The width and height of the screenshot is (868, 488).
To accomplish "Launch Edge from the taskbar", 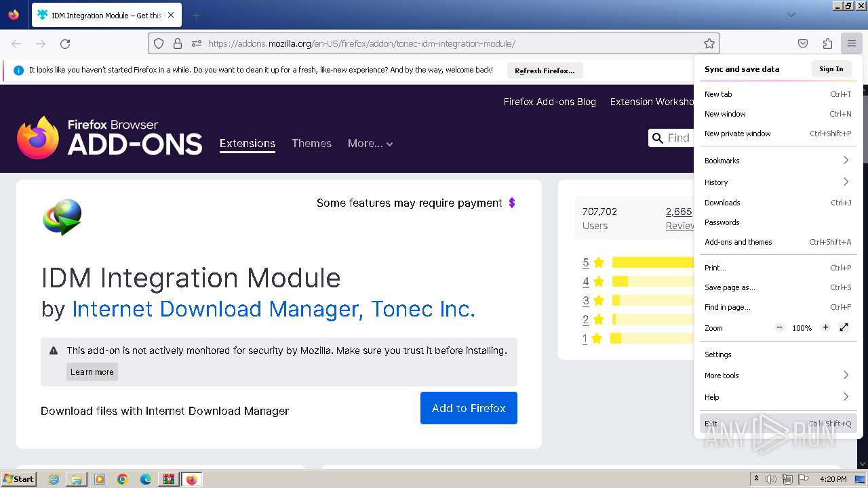I will 146,479.
